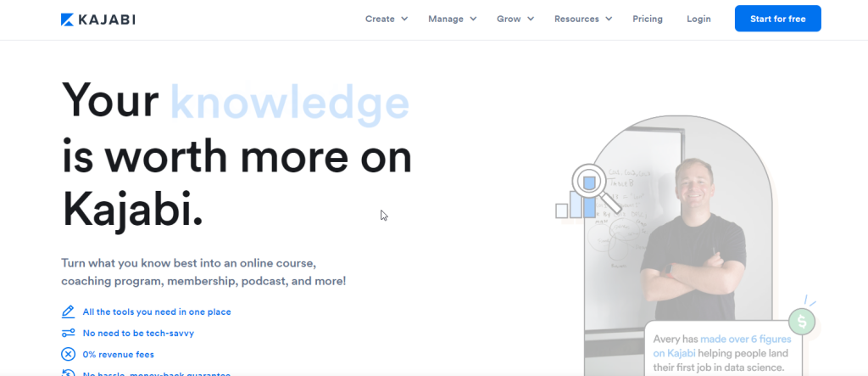Click the sliders icon beside tech-savvy line
This screenshot has width=868, height=376.
68,334
